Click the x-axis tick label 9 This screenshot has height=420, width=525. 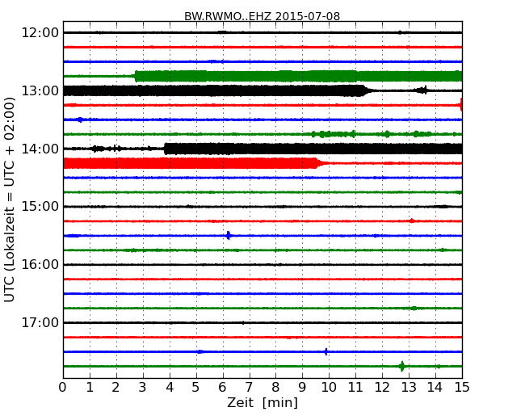click(302, 387)
